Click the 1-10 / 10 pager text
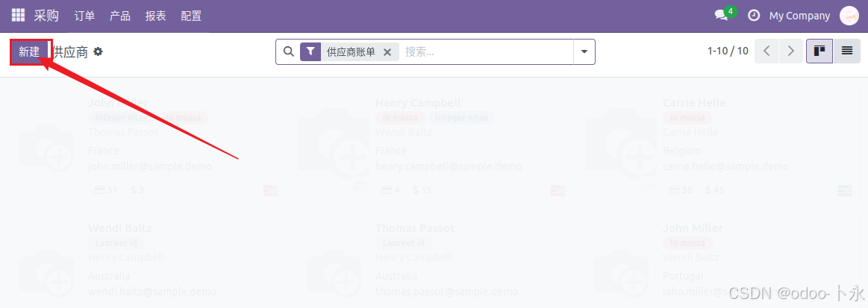Viewport: 868px width, 308px height. (728, 51)
